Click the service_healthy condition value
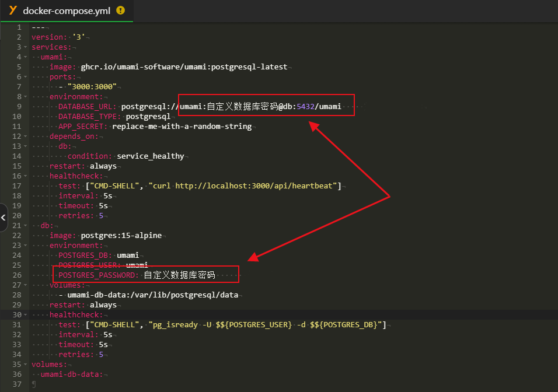Viewport: 558px width, 392px height. coord(151,156)
